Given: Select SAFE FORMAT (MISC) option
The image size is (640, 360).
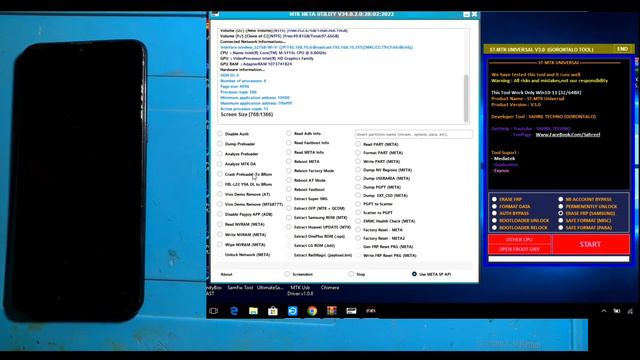Looking at the screenshot, I should (x=585, y=221).
